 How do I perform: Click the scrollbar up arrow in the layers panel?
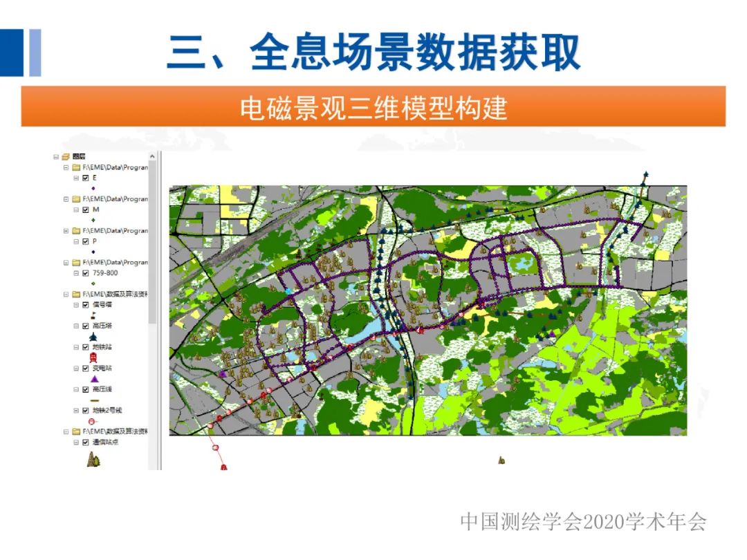151,156
